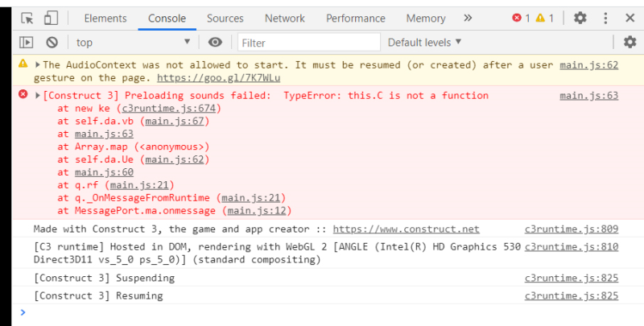This screenshot has width=644, height=326.
Task: Click main.js:60 in stack trace
Action: [104, 172]
